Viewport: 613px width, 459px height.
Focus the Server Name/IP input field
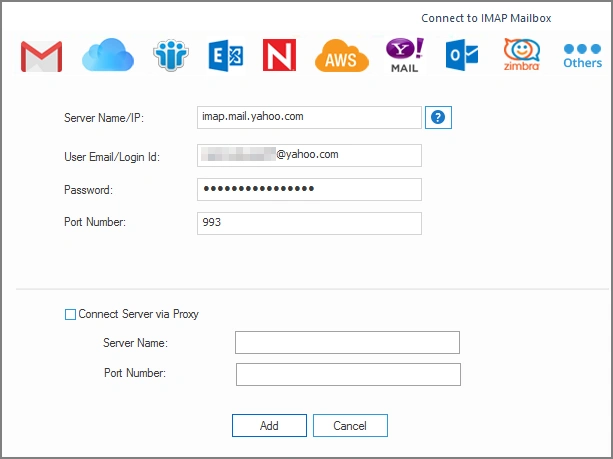coord(309,117)
